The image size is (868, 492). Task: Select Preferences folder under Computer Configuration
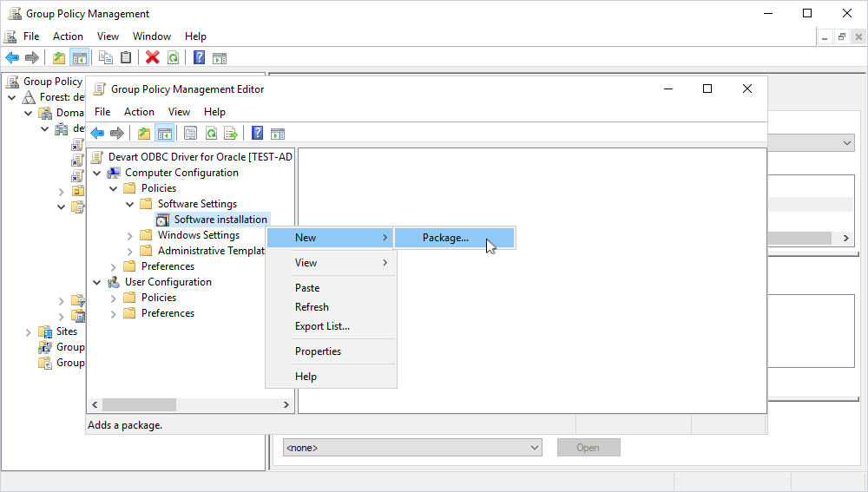168,266
